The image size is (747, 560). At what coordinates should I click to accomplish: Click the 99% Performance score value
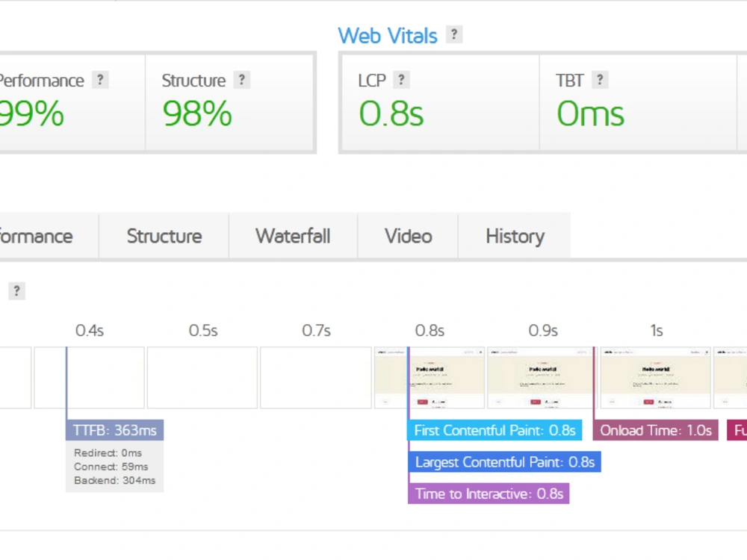coord(31,114)
